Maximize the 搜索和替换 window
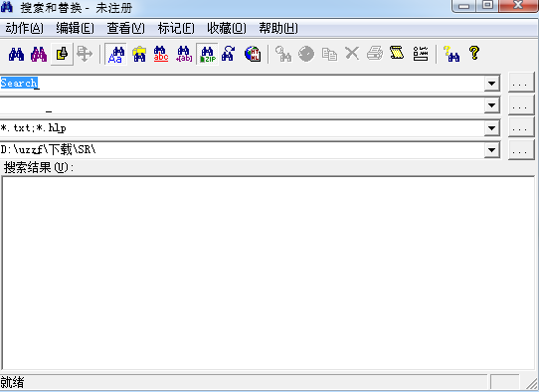The width and height of the screenshot is (539, 392). pyautogui.click(x=487, y=6)
